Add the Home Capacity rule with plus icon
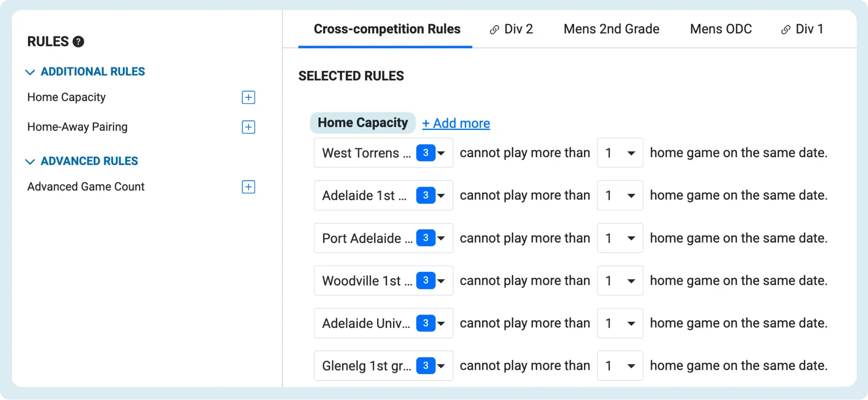This screenshot has width=868, height=400. click(x=248, y=97)
